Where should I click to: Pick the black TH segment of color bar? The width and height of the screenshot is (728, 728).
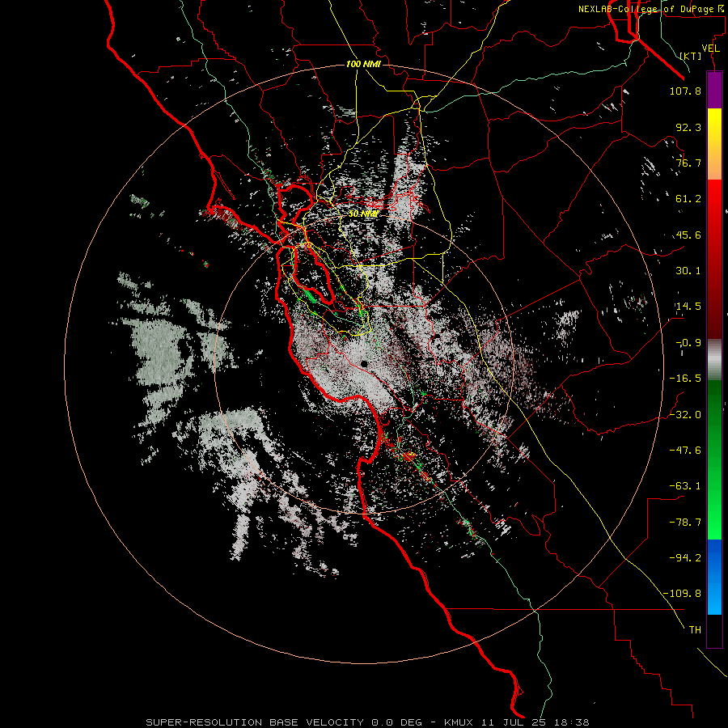click(x=714, y=630)
